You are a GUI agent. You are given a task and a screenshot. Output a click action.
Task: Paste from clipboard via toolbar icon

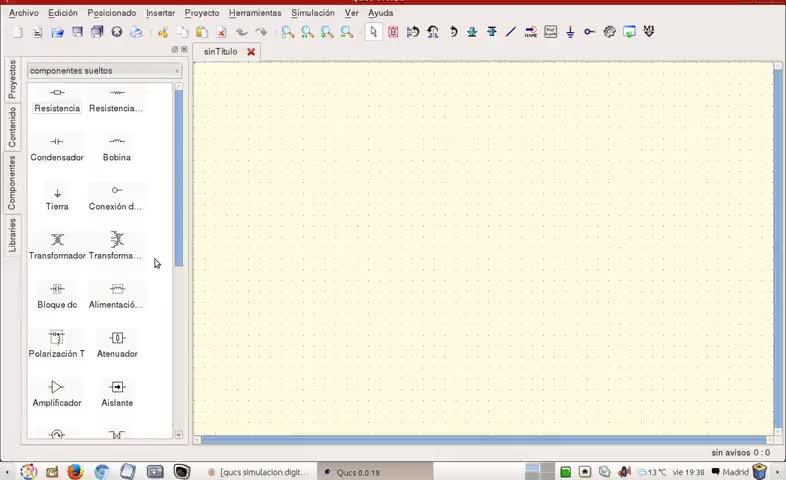[202, 33]
